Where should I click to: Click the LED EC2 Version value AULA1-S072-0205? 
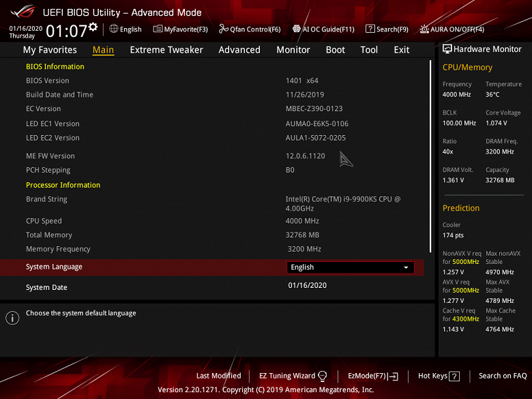tap(316, 138)
